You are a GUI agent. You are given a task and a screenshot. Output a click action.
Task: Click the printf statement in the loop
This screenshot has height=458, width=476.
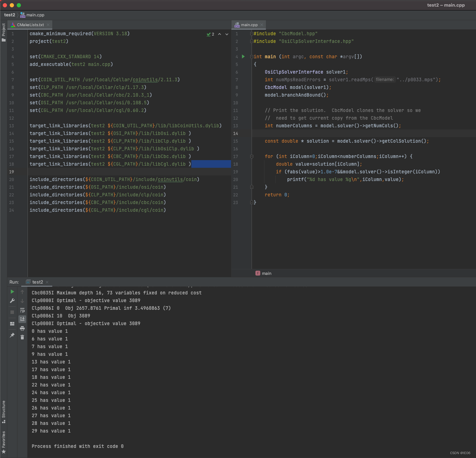pyautogui.click(x=345, y=180)
